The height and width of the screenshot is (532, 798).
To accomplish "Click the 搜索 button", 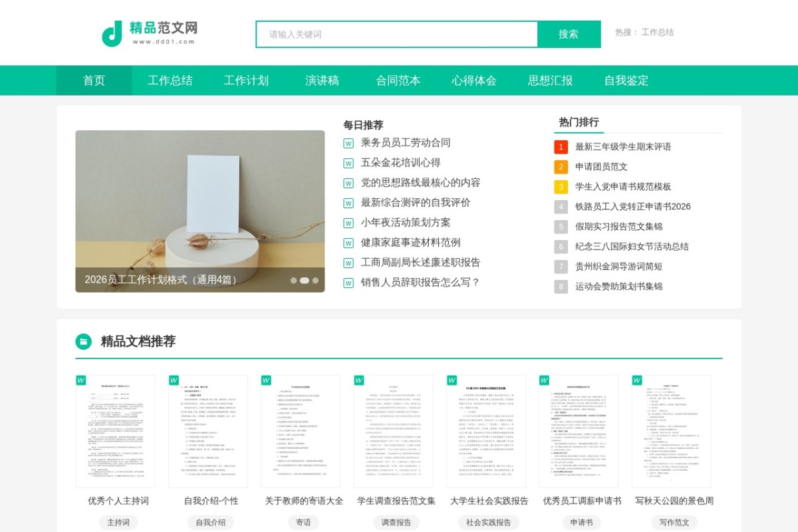I will tap(569, 35).
